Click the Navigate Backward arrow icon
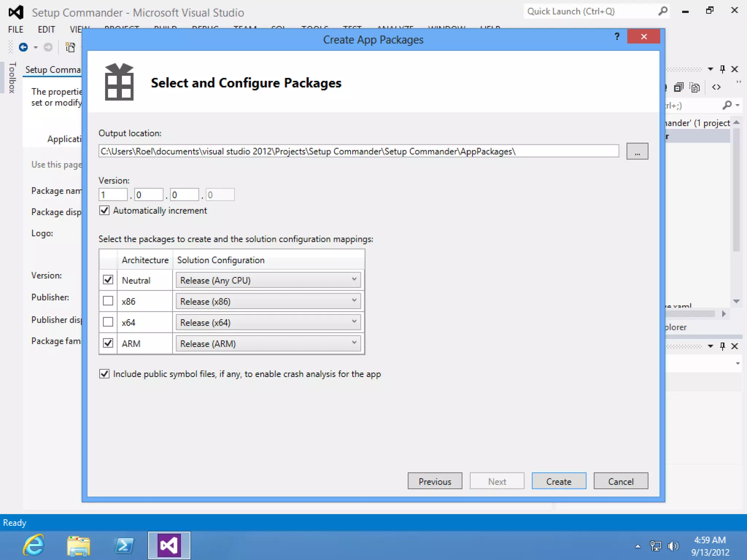The image size is (747, 560). (23, 47)
